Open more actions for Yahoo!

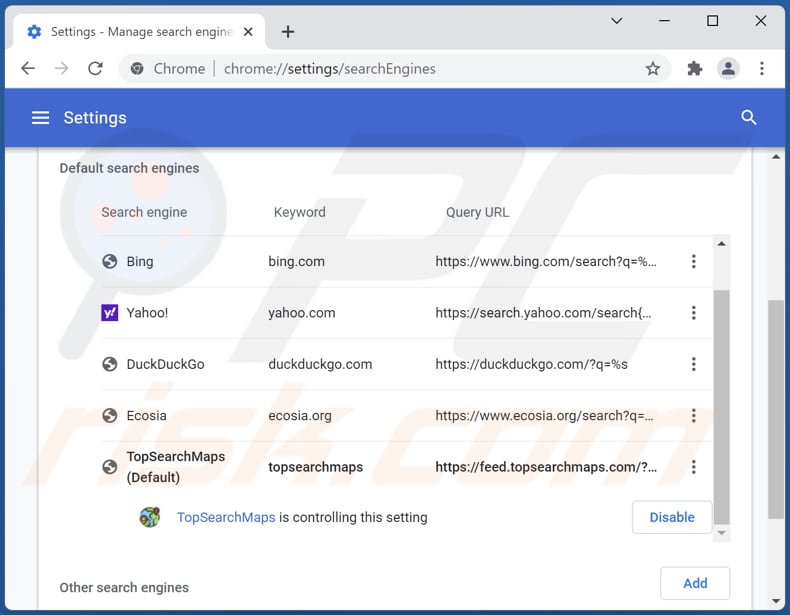(x=693, y=313)
